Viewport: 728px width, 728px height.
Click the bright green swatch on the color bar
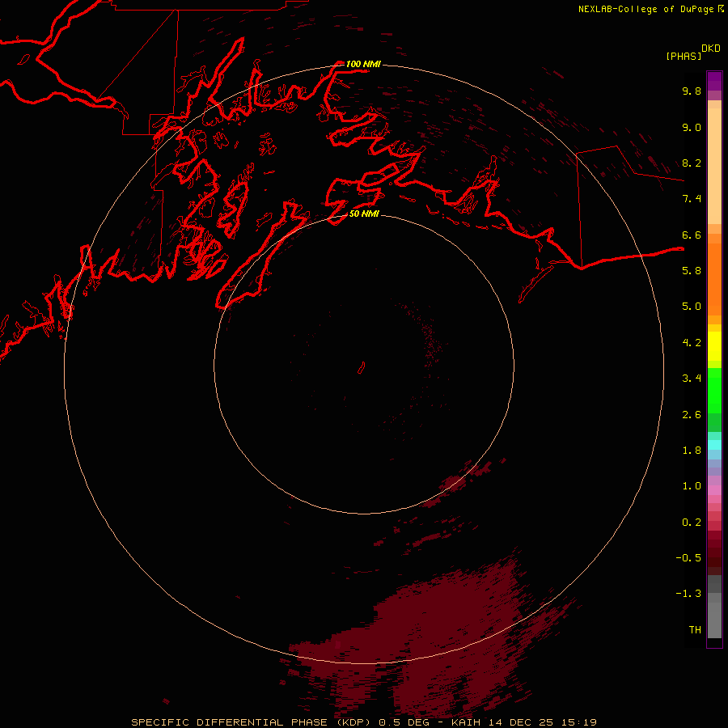tap(714, 391)
